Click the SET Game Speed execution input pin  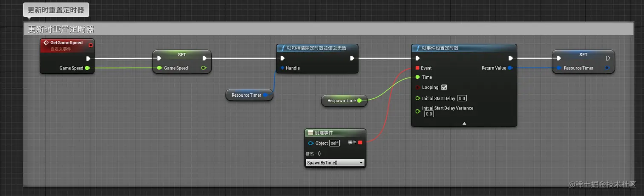[x=159, y=58]
